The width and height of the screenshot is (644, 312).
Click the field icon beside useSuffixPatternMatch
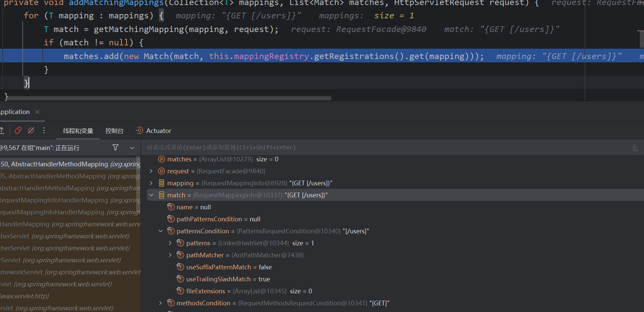[181, 267]
